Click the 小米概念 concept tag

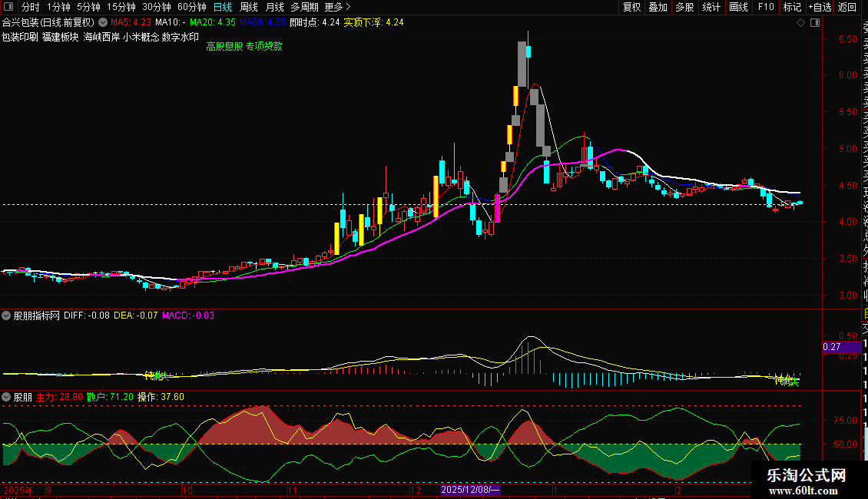(141, 37)
